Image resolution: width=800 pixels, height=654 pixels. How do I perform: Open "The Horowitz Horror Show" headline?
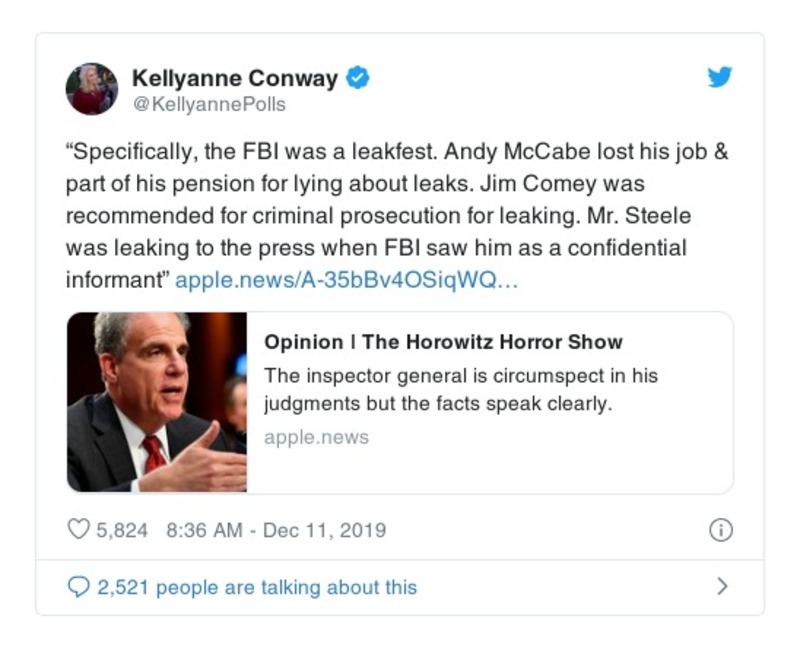pyautogui.click(x=443, y=342)
